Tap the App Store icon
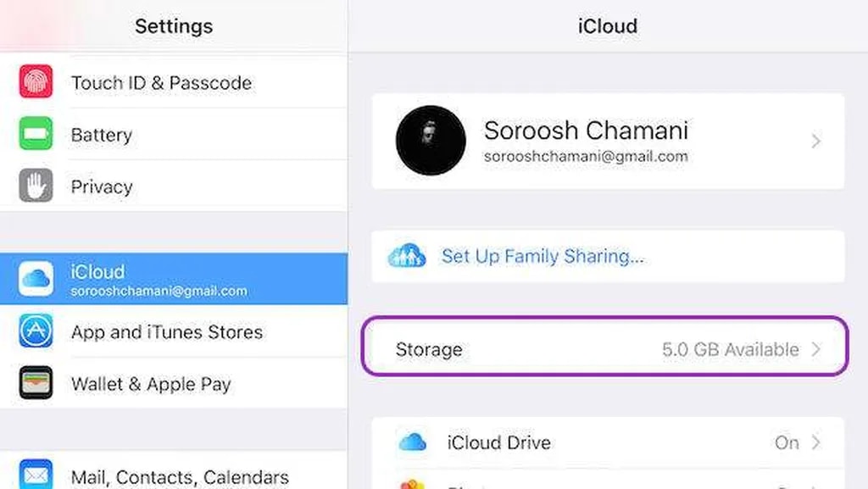Screen dimensions: 868x489 pyautogui.click(x=36, y=331)
